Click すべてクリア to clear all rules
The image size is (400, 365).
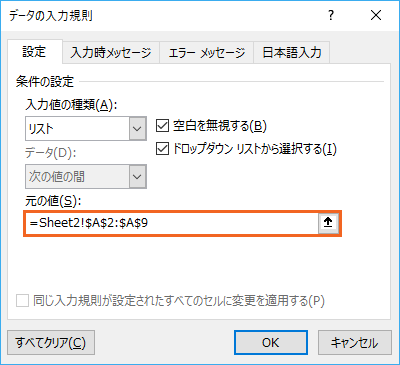[51, 342]
